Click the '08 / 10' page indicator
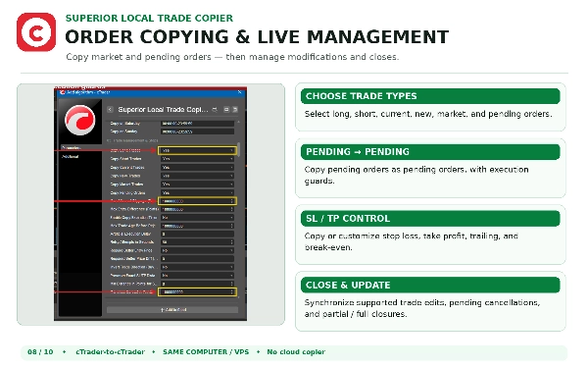 point(40,352)
